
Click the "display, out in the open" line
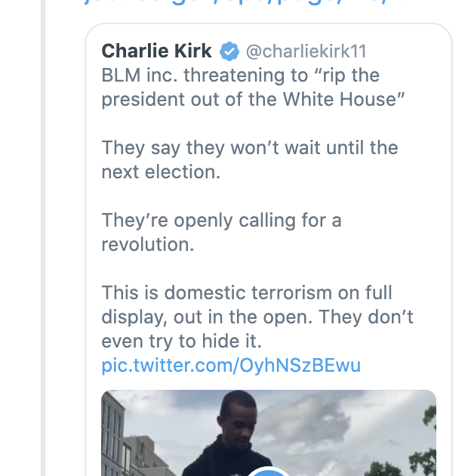(x=257, y=317)
